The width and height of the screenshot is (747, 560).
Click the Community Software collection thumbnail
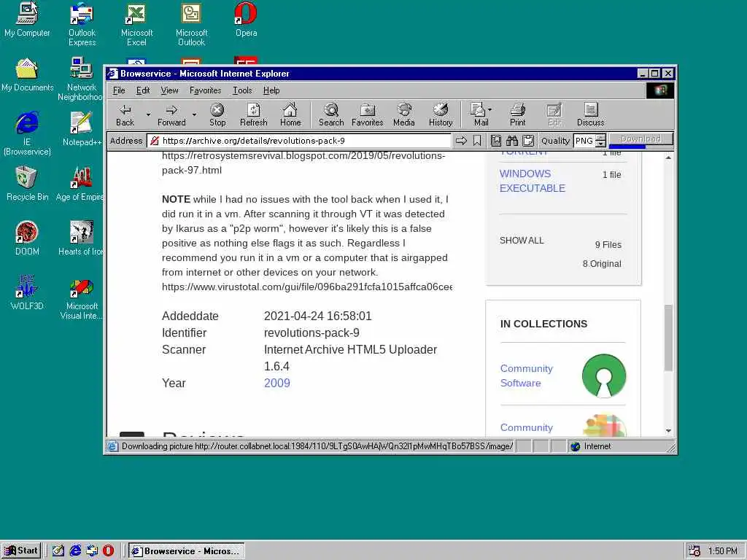pos(603,376)
